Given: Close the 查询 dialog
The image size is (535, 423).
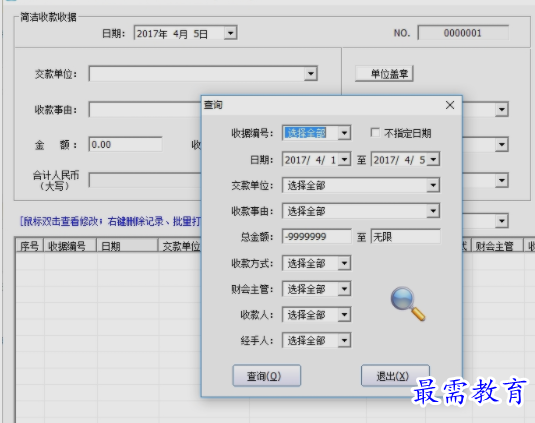Looking at the screenshot, I should (x=450, y=105).
